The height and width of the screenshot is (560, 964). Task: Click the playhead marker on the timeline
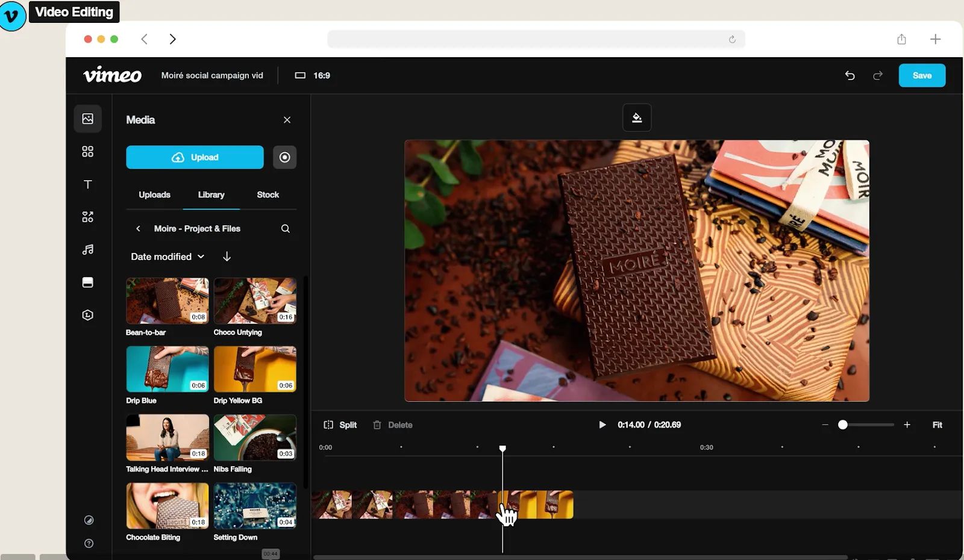coord(502,449)
